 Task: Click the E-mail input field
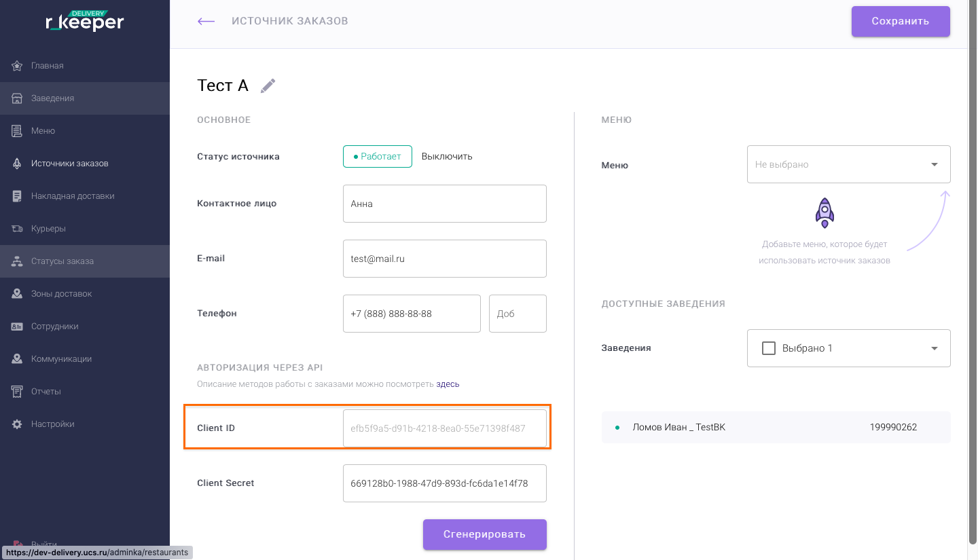click(444, 259)
